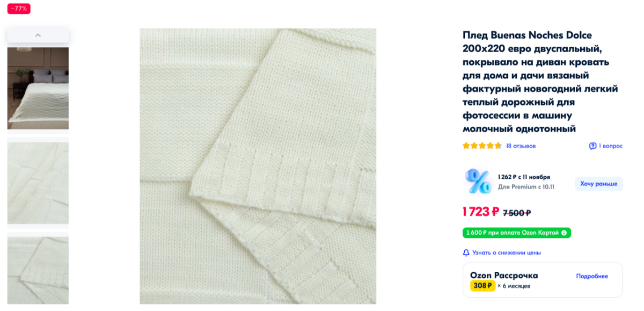Click the 1 723 ₽ current price
The image size is (644, 311).
click(x=481, y=212)
